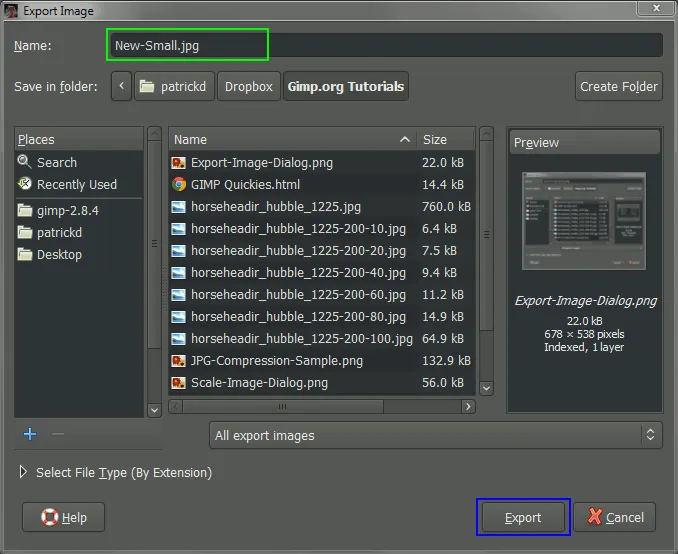Screen dimensions: 678x554
Task: Click the file list vertical scrollbar handle
Action: pyautogui.click(x=486, y=234)
